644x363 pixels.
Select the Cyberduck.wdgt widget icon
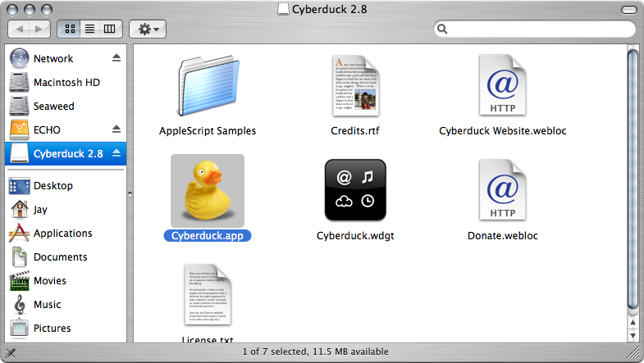[355, 190]
